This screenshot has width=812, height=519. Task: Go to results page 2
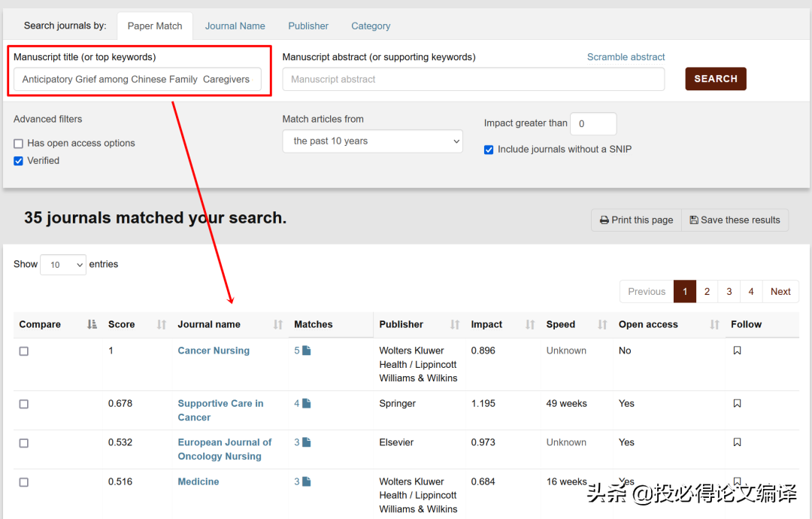[707, 292]
